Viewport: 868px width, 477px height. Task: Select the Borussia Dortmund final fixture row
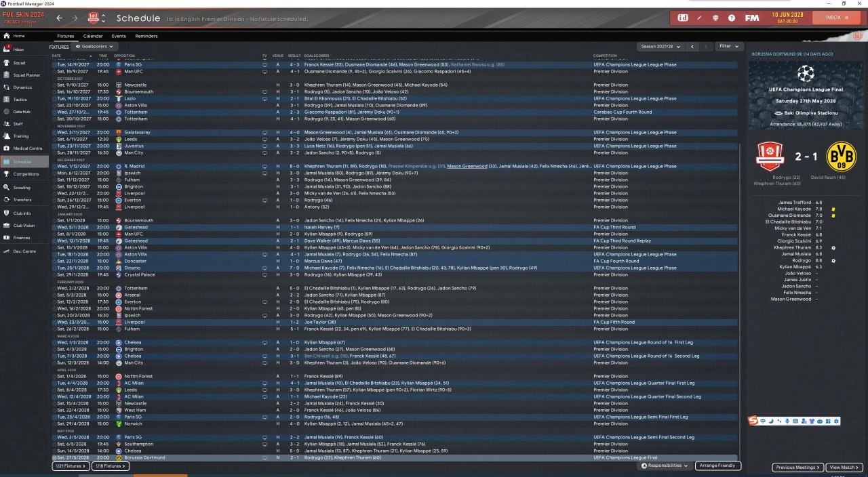click(394, 457)
